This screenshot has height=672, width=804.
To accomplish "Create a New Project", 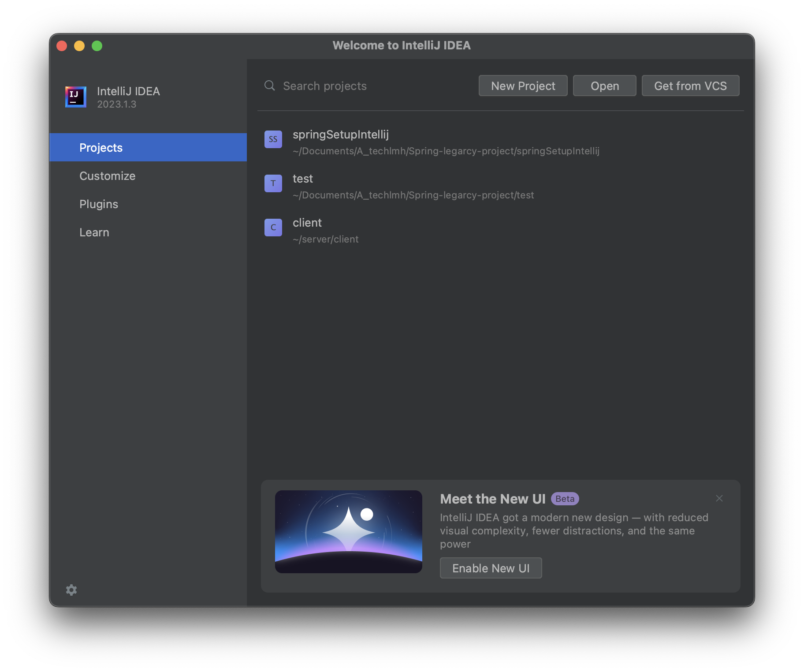I will tap(523, 86).
